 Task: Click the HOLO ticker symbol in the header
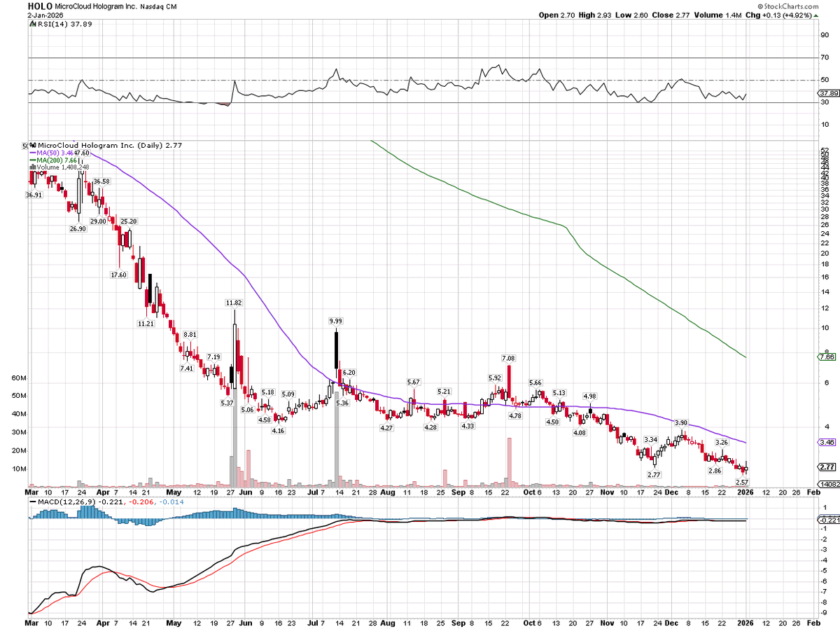[40, 5]
